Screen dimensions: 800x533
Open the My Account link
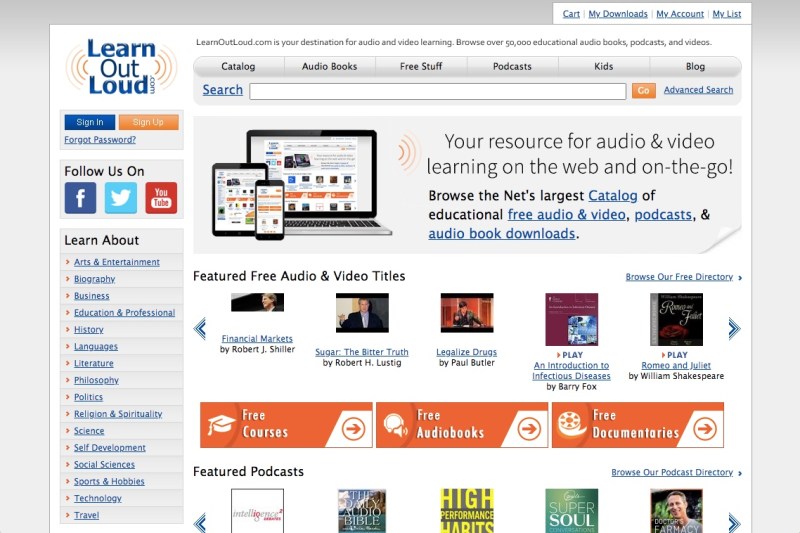click(x=680, y=14)
